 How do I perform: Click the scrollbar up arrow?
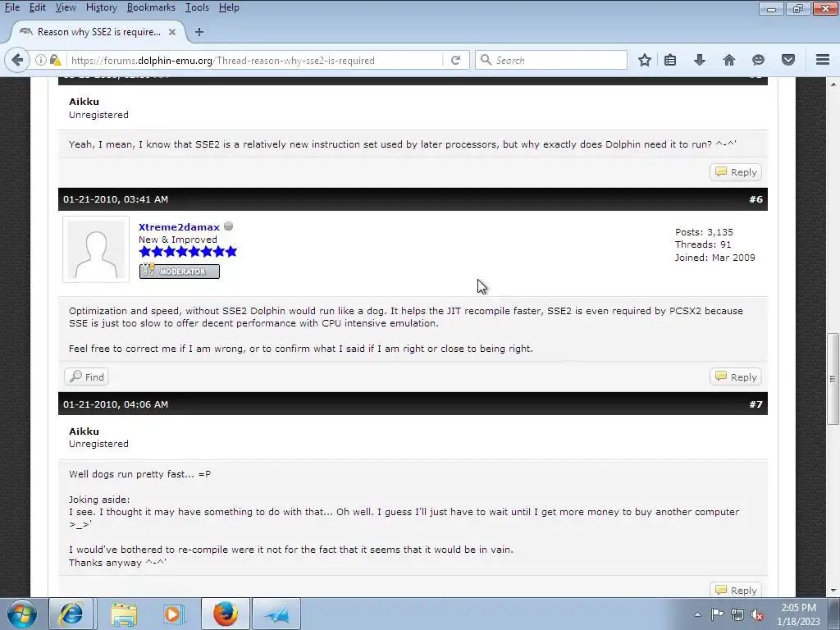(833, 84)
